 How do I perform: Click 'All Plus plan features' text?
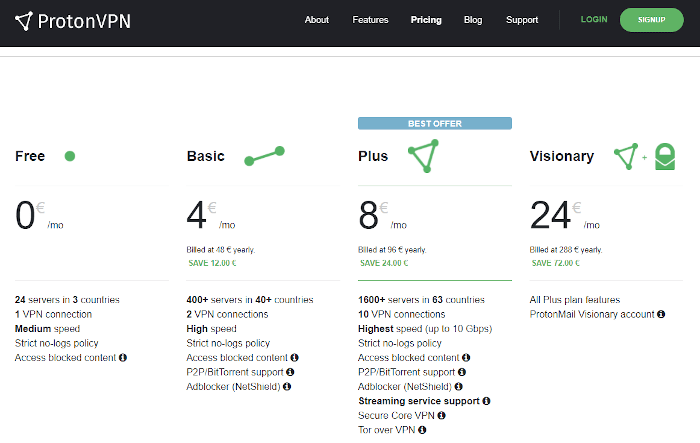pyautogui.click(x=575, y=300)
